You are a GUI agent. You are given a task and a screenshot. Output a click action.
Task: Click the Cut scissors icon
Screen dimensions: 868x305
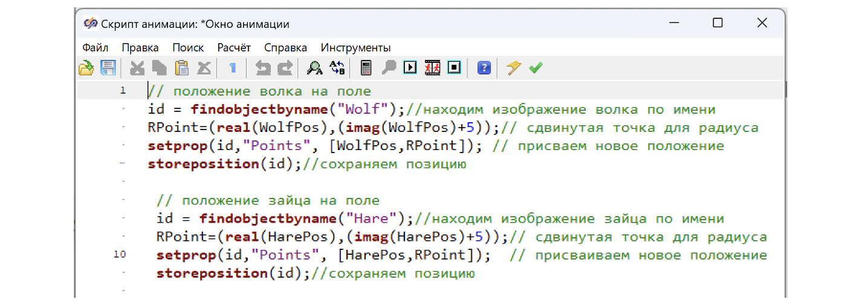[138, 68]
